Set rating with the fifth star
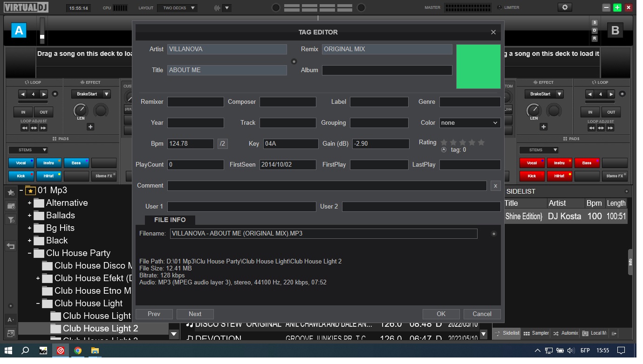643x364 pixels. pyautogui.click(x=481, y=142)
